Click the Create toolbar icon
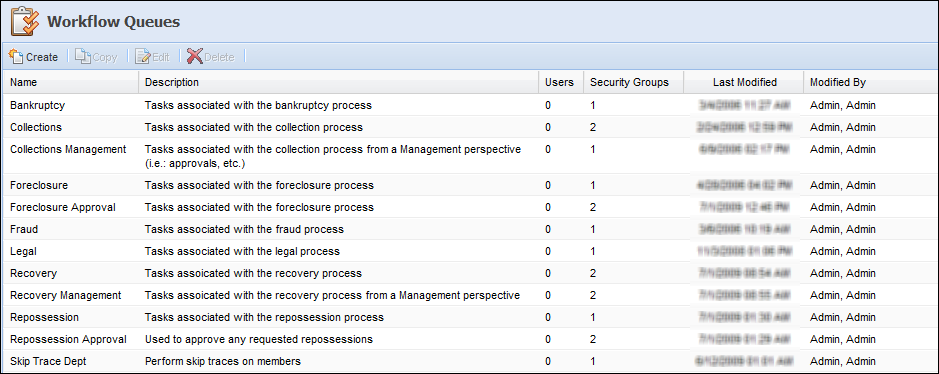The height and width of the screenshot is (374, 939). click(x=16, y=56)
